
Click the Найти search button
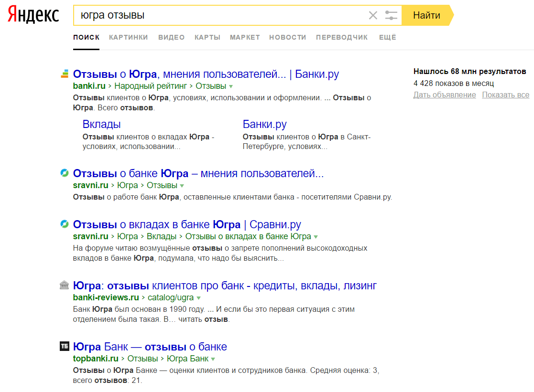[427, 15]
